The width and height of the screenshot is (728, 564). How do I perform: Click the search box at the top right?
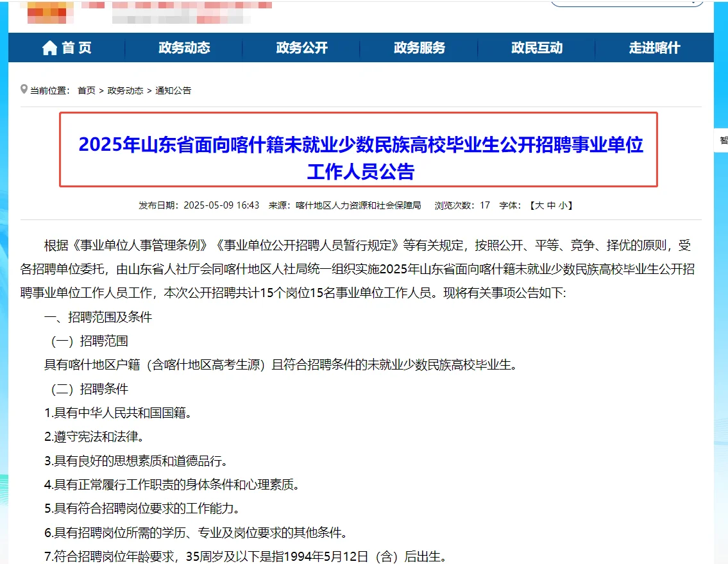[x=627, y=3]
